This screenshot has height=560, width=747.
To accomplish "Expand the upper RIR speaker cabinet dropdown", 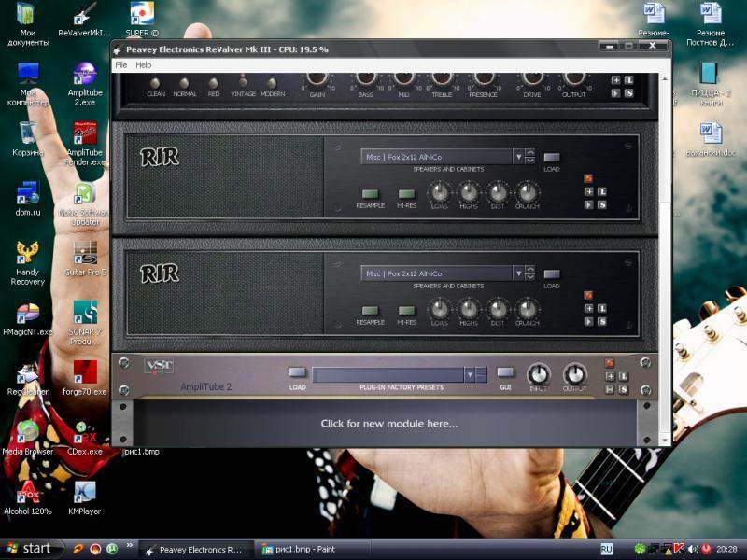I will pyautogui.click(x=518, y=157).
